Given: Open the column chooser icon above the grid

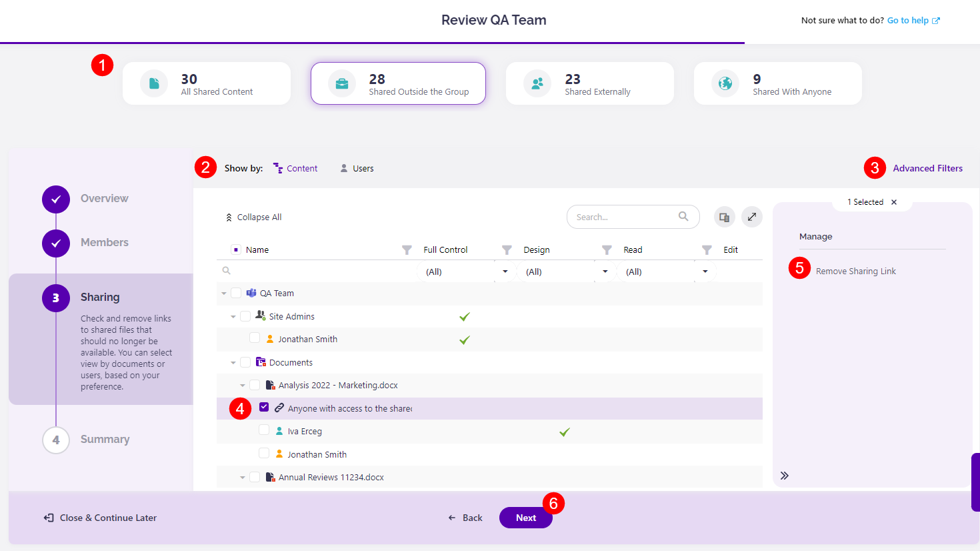Looking at the screenshot, I should click(724, 217).
